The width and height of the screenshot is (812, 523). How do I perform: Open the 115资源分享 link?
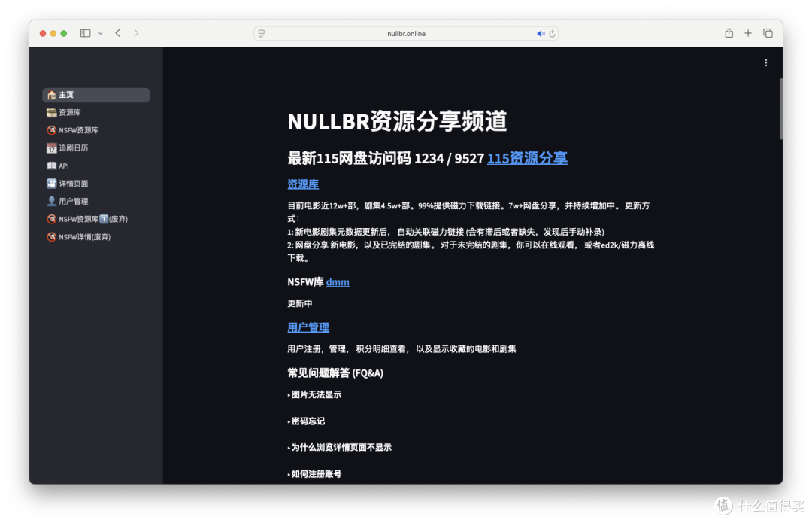click(x=527, y=158)
